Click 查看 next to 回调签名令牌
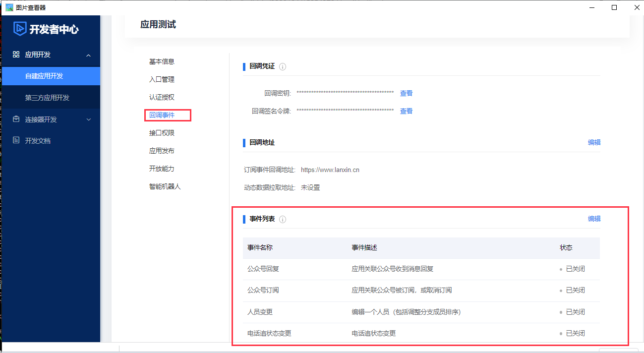 click(x=406, y=111)
